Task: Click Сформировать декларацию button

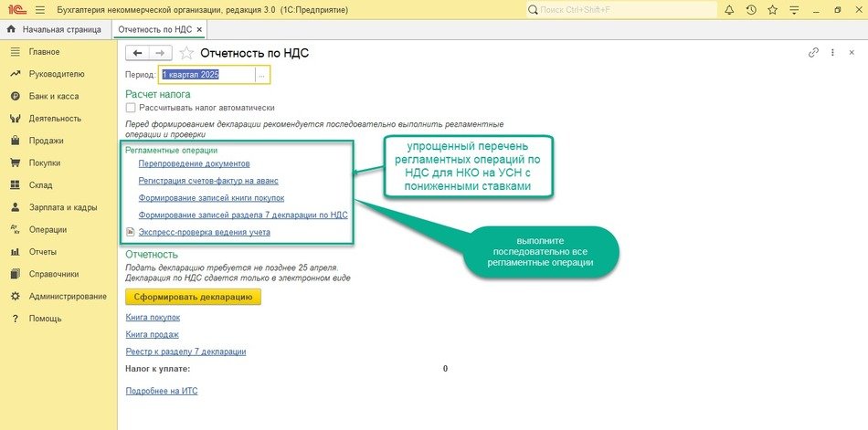Action: (x=193, y=297)
